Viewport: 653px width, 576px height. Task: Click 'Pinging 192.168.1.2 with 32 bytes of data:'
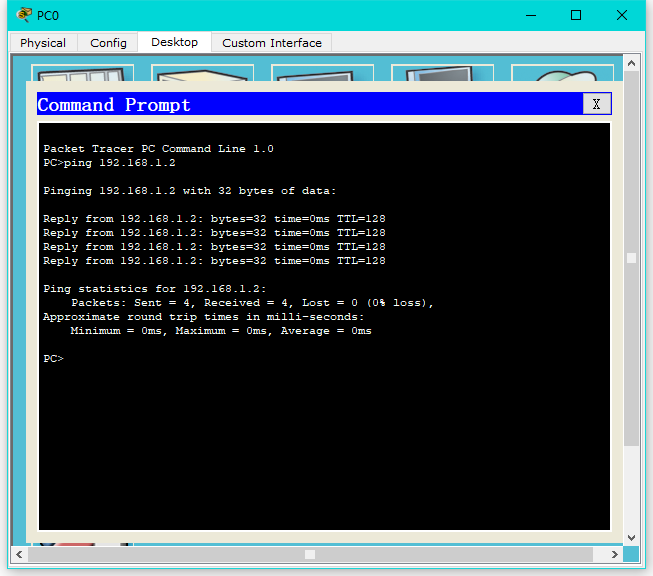189,191
